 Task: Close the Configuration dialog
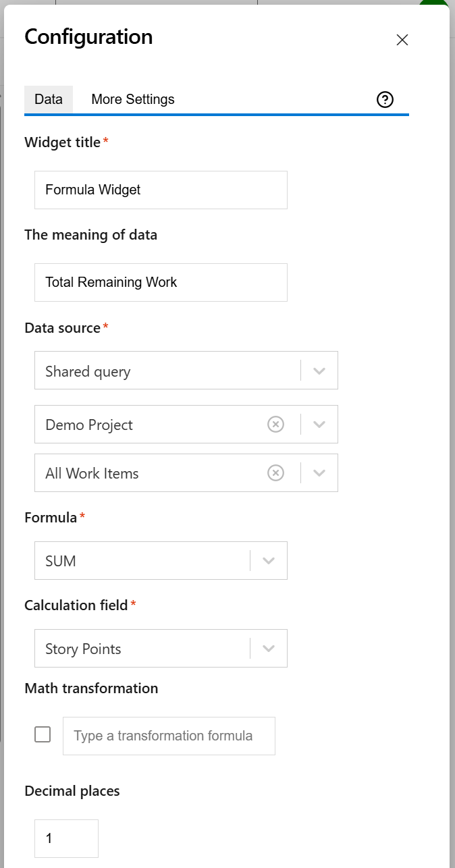click(x=402, y=40)
